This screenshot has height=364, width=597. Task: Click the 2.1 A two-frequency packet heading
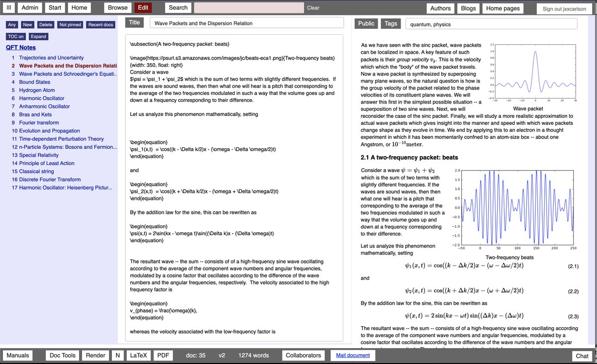tap(409, 158)
